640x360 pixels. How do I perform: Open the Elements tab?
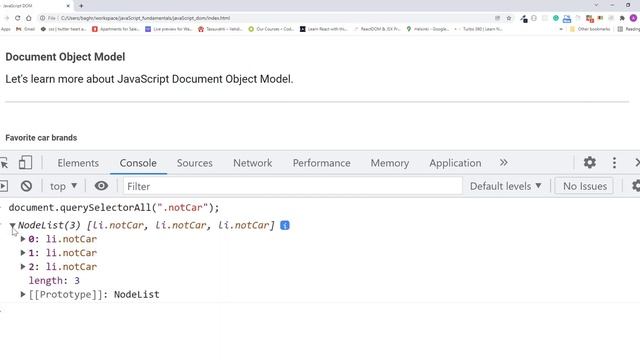[78, 163]
